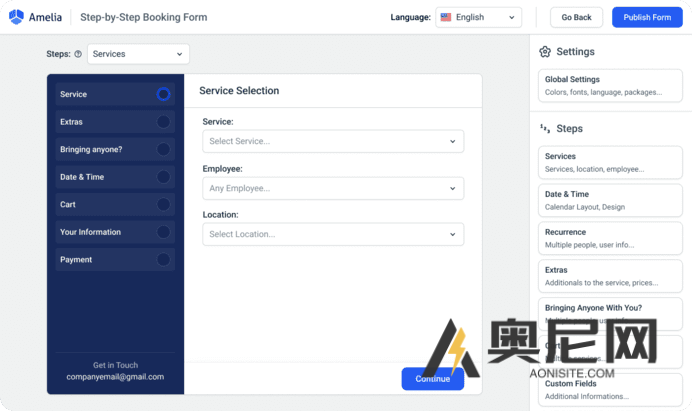This screenshot has width=692, height=411.
Task: Click 'Additional Informations...' description text
Action: 587,396
